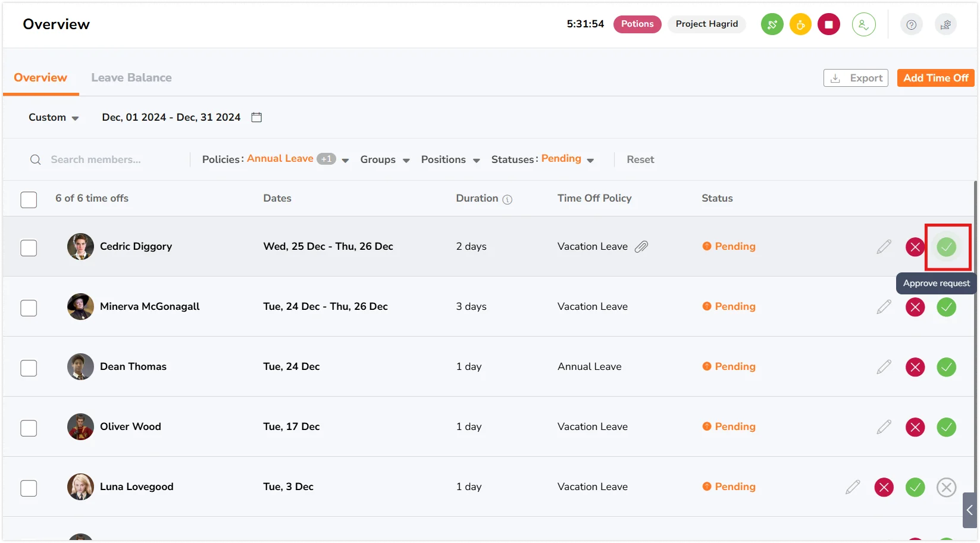Tick the select-all time offs checkbox

tap(29, 199)
